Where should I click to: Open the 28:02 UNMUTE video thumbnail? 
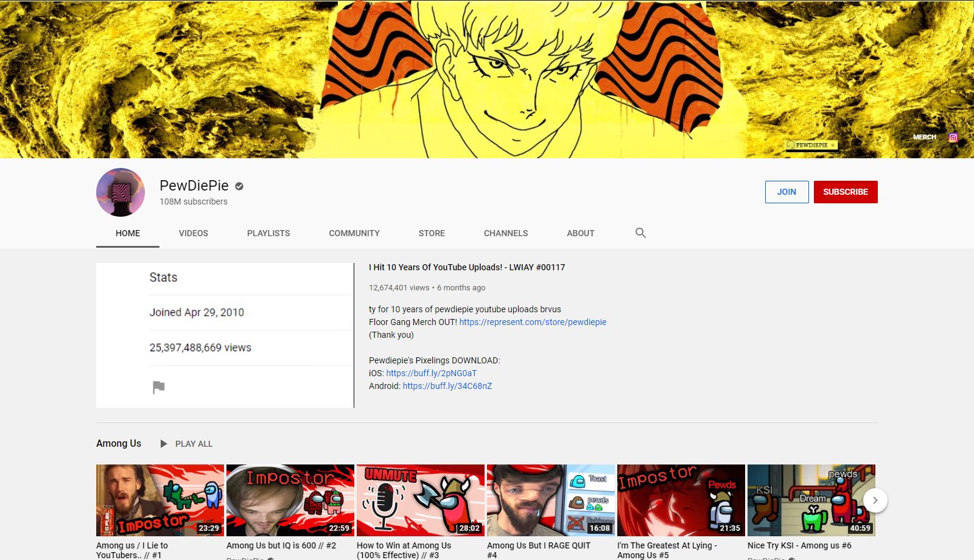[421, 500]
